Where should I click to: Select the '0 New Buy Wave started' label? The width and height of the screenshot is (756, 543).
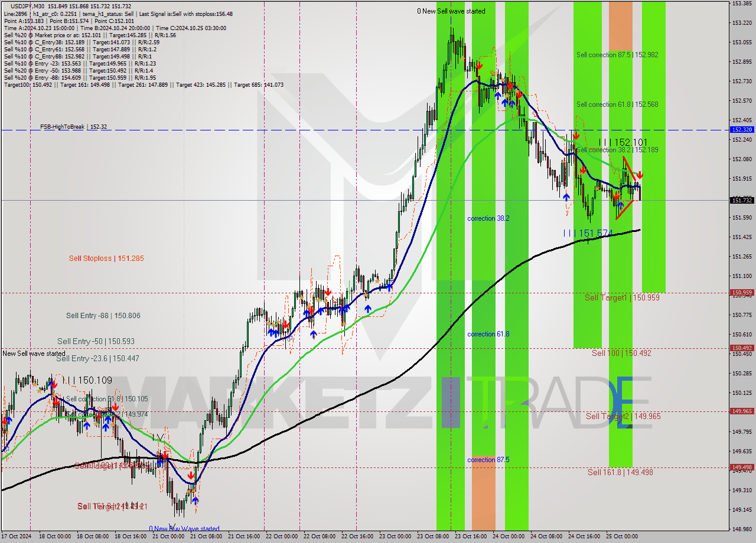[184, 529]
